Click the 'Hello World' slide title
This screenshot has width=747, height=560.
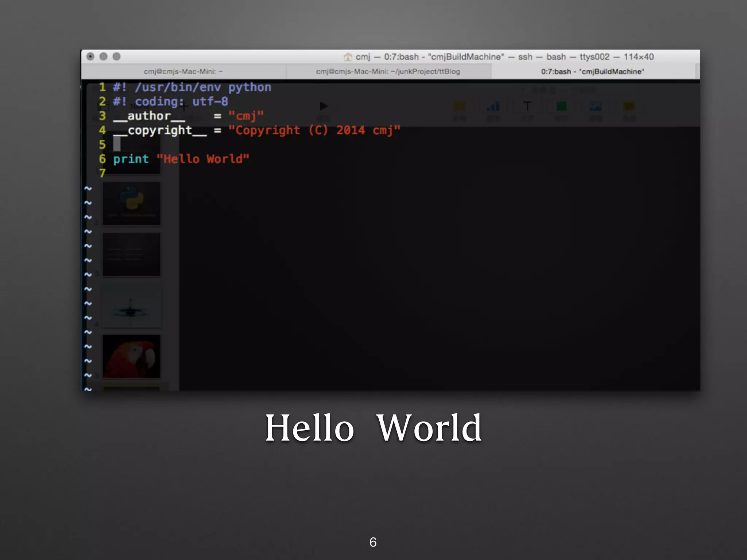373,428
